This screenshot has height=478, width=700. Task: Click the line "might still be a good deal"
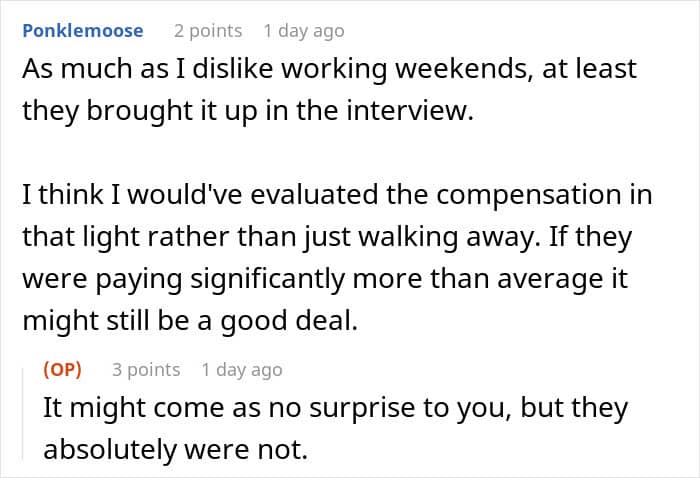tap(190, 321)
